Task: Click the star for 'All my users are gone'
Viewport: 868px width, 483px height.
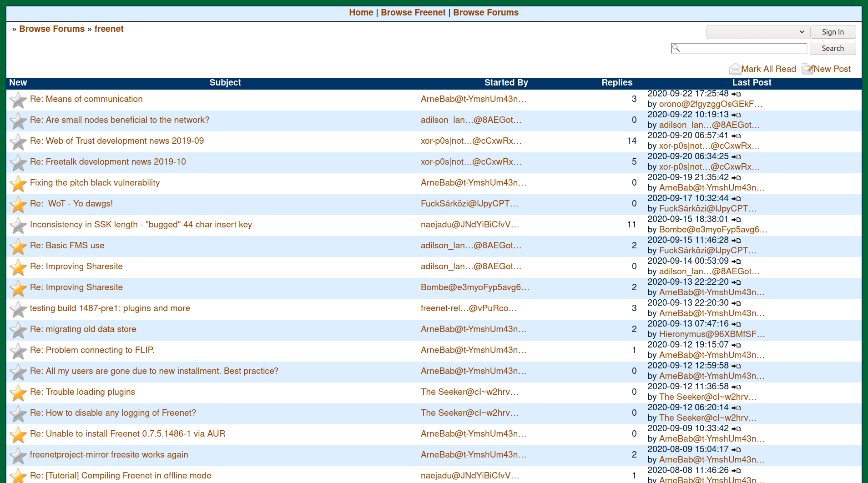Action: [18, 372]
